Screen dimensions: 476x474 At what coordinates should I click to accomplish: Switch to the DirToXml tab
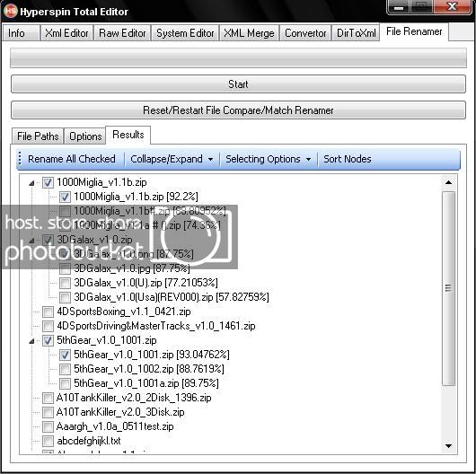tap(356, 33)
